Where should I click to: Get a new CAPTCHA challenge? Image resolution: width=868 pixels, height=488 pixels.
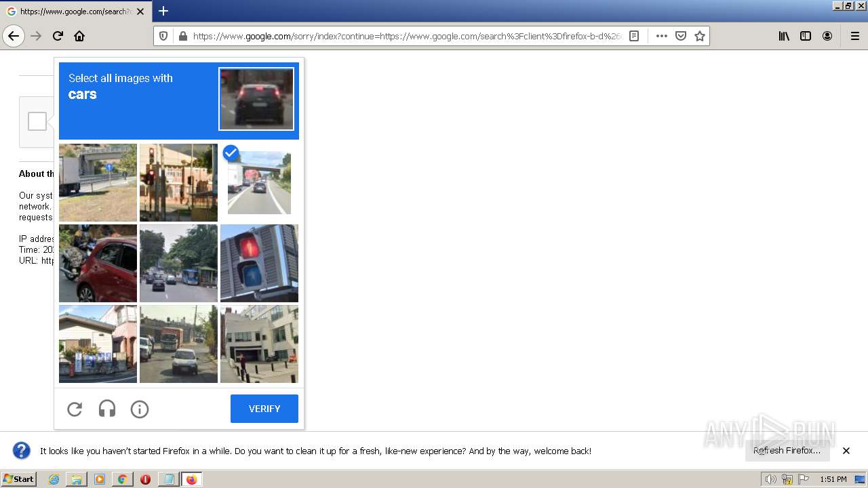click(x=75, y=409)
